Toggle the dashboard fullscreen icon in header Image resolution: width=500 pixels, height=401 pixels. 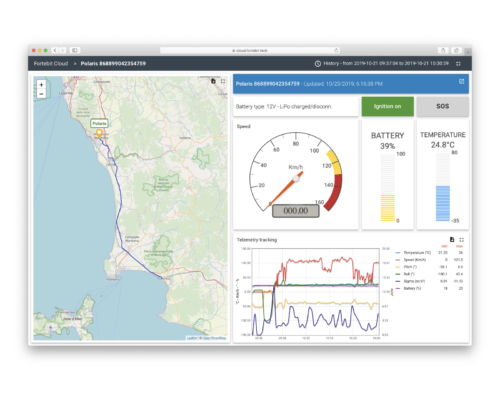(458, 63)
